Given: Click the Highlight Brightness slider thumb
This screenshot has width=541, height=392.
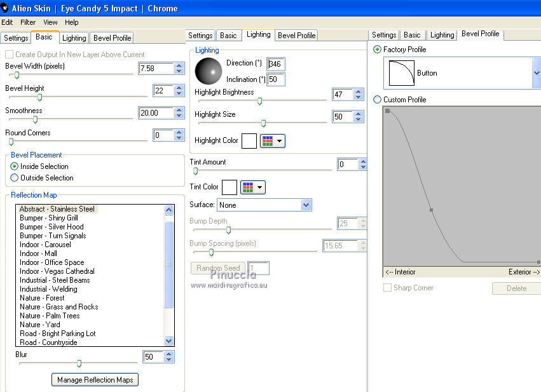Looking at the screenshot, I should tap(260, 101).
